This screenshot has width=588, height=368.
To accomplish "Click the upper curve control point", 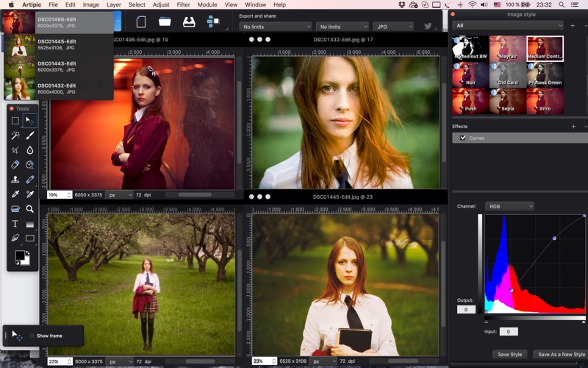I will tap(554, 238).
